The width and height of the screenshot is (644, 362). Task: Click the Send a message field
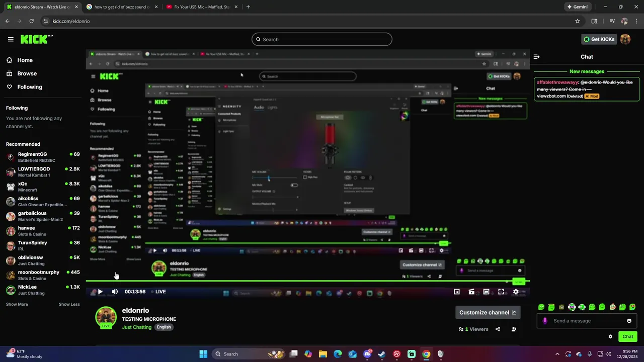click(x=587, y=321)
